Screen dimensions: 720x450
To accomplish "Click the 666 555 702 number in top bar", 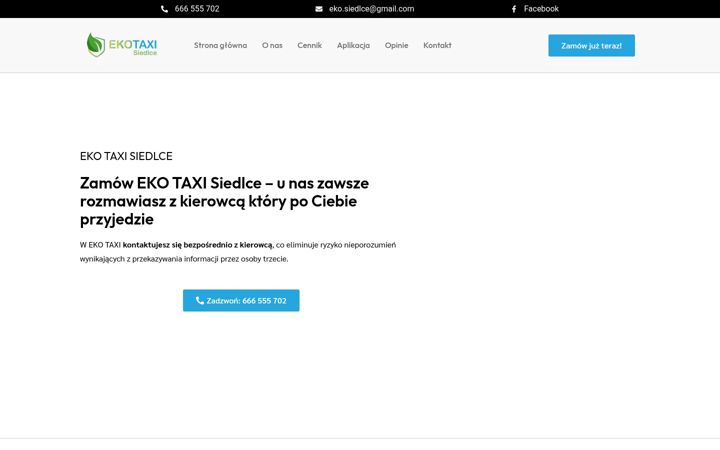I will pos(197,9).
